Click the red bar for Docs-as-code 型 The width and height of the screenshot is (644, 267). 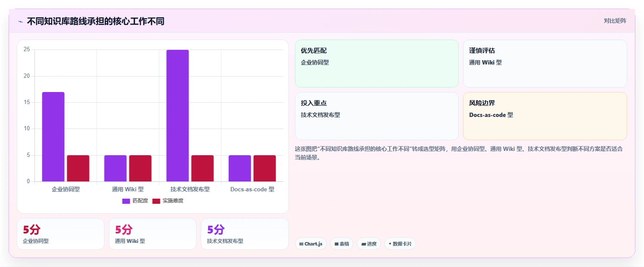pyautogui.click(x=265, y=168)
